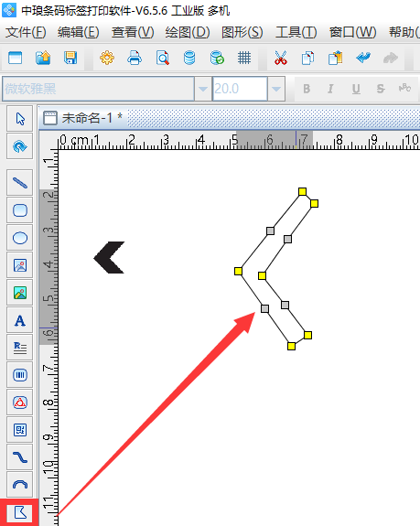
Task: Switch to the 未命名-1 document tab
Action: coord(83,118)
